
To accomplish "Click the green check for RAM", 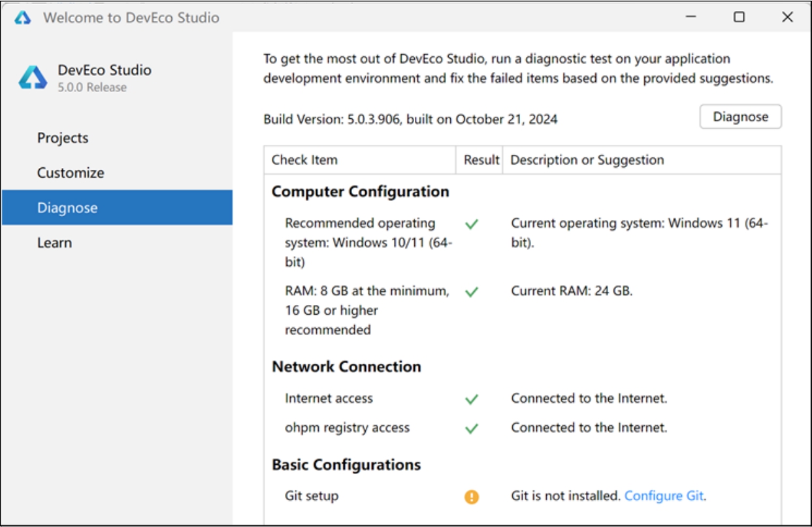I will [472, 292].
